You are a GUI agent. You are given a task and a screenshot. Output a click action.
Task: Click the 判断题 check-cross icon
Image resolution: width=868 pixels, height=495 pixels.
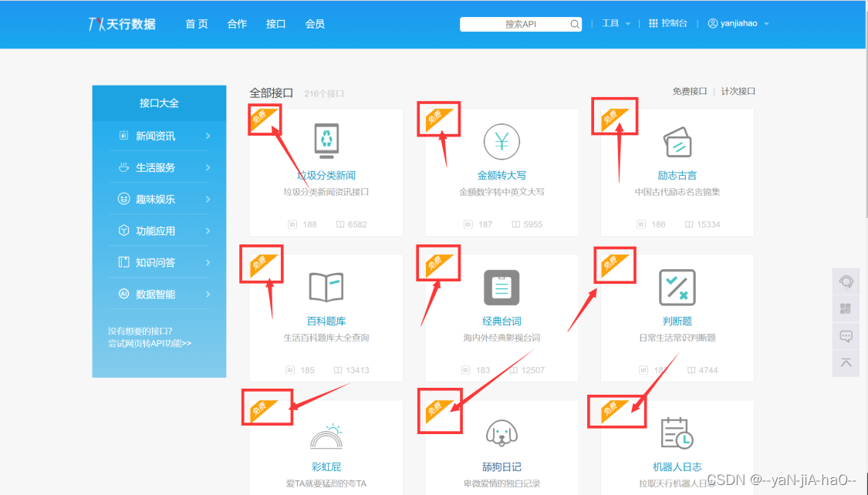677,288
